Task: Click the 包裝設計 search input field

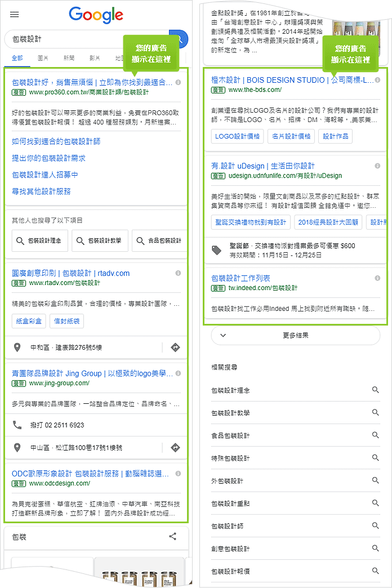Action: [x=84, y=39]
